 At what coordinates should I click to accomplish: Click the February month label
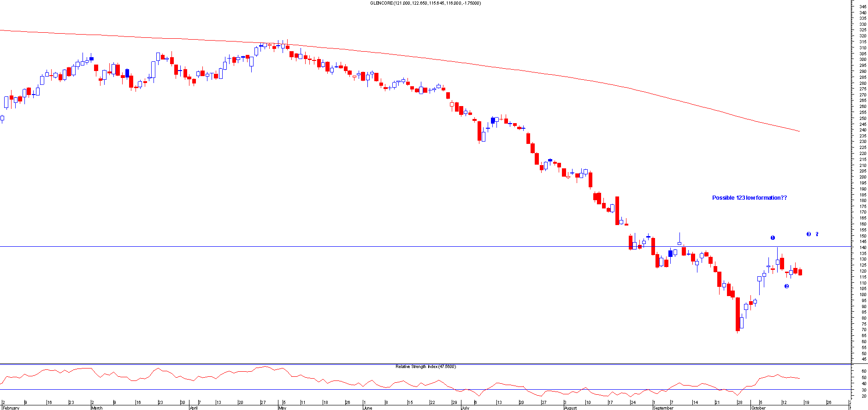(11, 408)
